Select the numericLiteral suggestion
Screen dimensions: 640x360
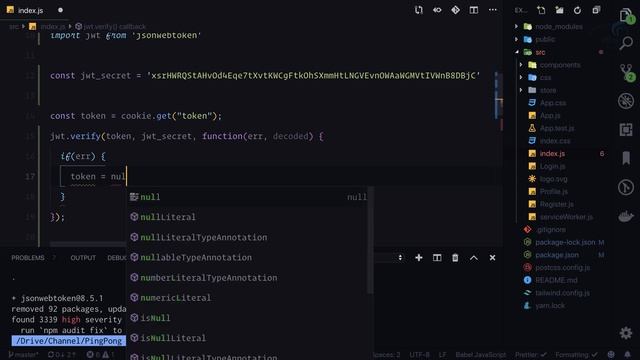click(x=247, y=298)
